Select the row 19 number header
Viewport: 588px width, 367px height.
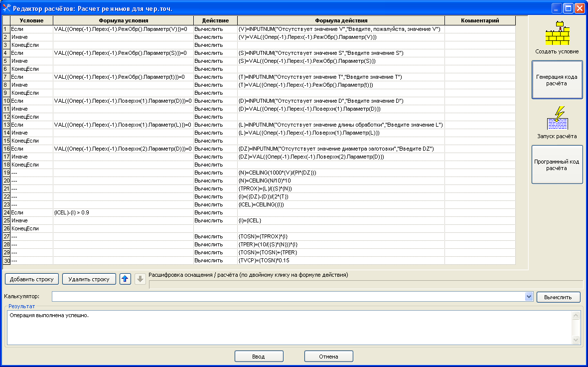(6, 173)
